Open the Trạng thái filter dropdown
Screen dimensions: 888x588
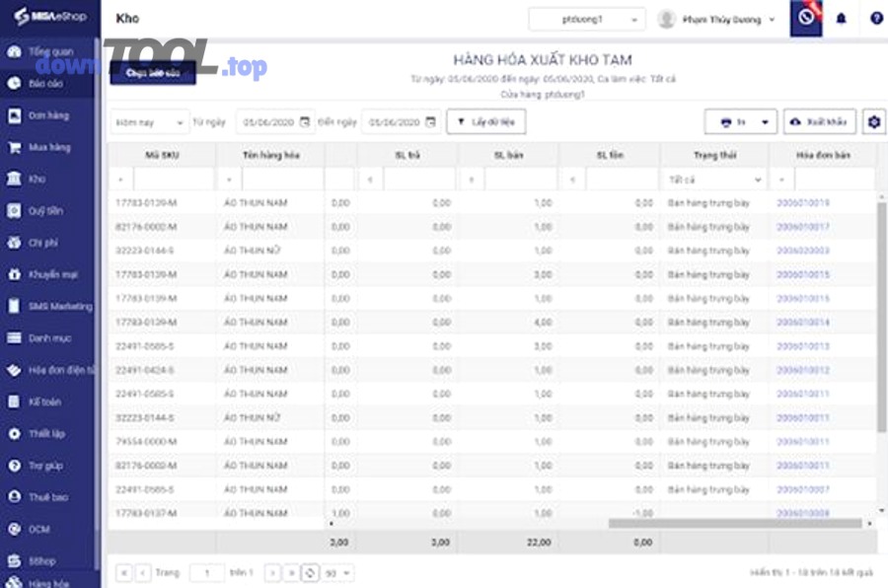point(714,181)
